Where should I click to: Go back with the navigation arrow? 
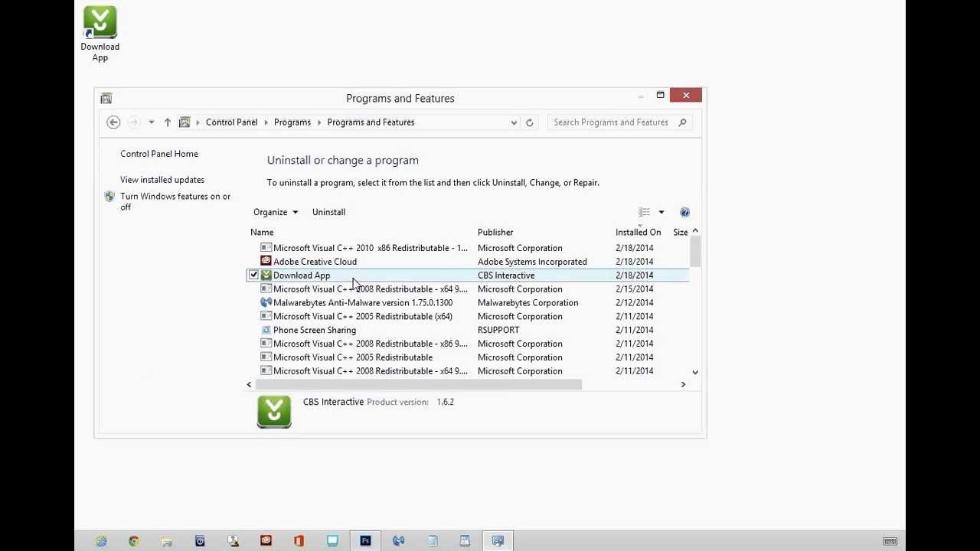[113, 122]
